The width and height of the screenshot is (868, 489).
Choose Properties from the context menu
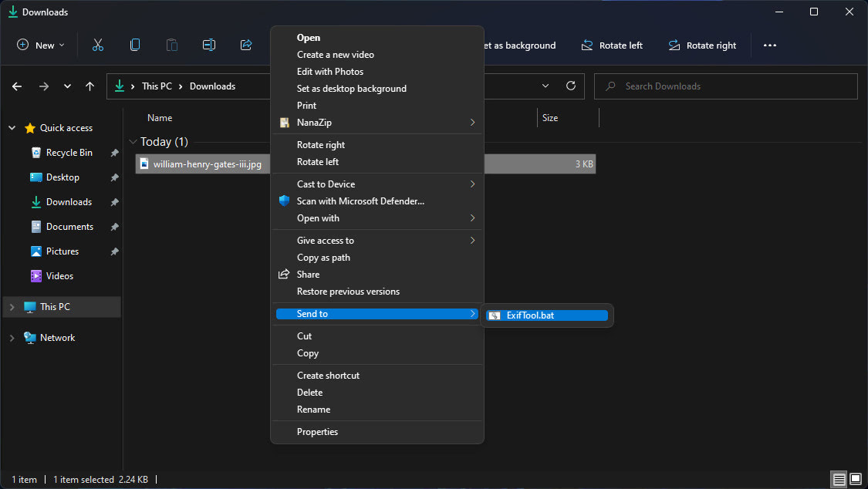[x=317, y=431]
